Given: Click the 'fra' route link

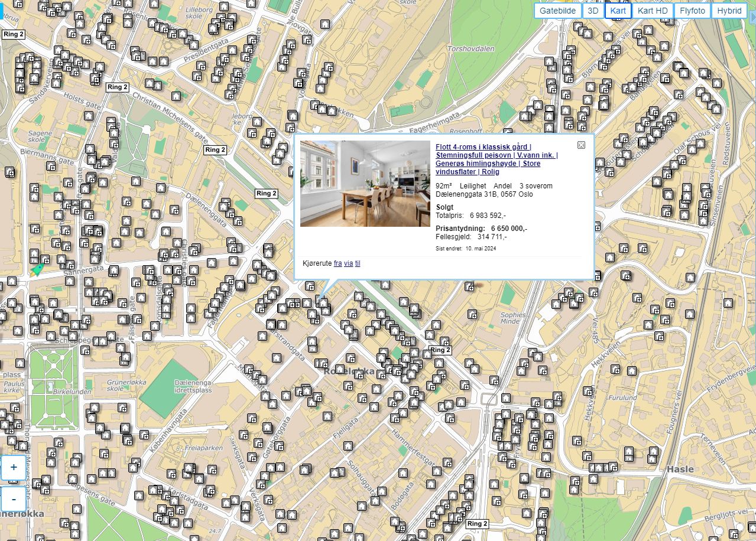Looking at the screenshot, I should (338, 263).
